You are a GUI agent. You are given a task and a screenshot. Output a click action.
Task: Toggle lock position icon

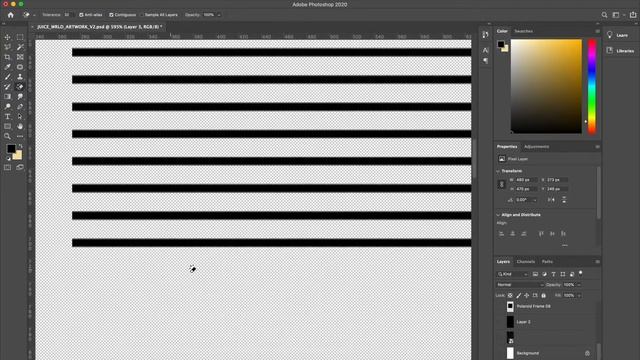tap(527, 295)
